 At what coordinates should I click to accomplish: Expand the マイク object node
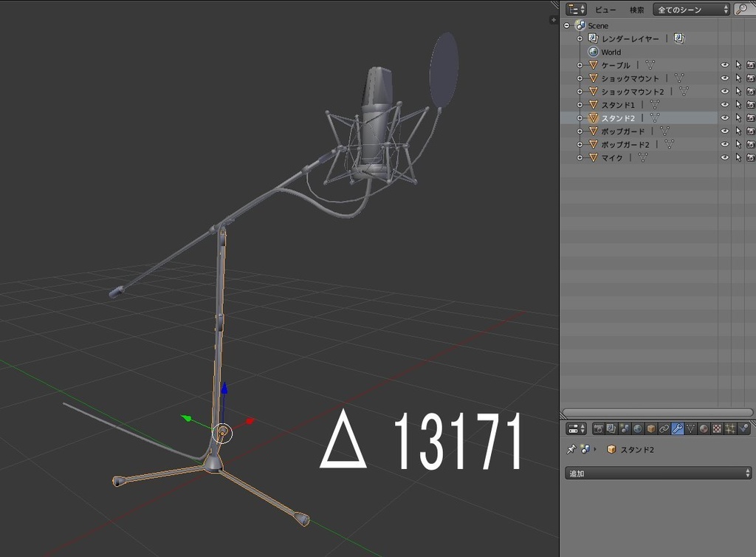tap(580, 157)
